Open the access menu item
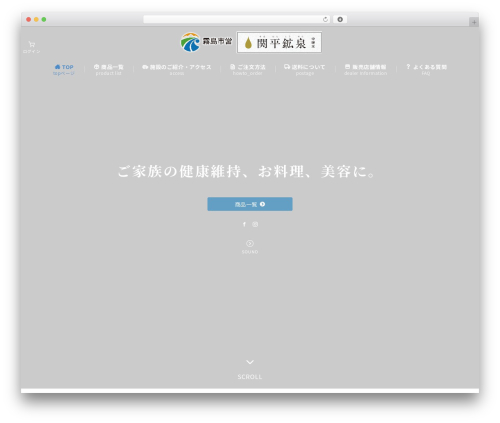This screenshot has height=423, width=500. tap(177, 70)
